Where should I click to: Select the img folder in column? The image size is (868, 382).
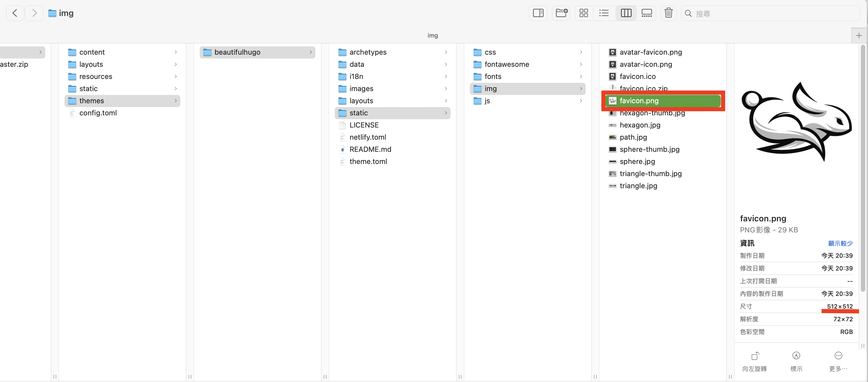528,89
